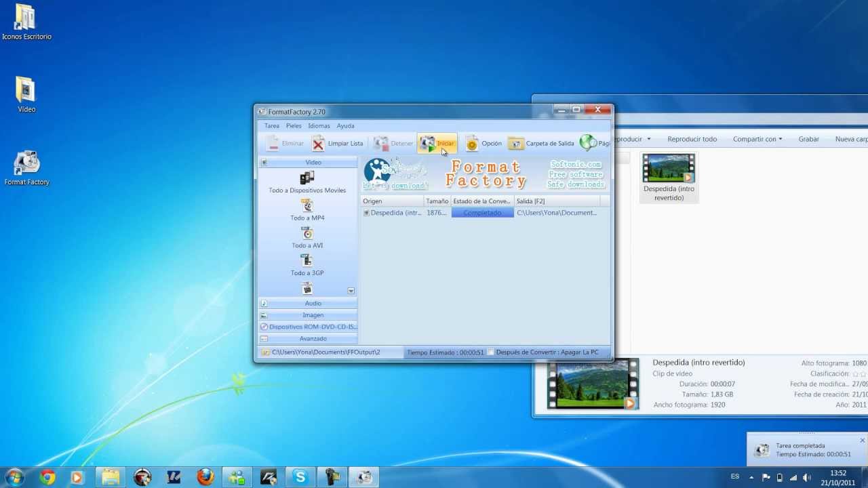Sort by the Origen column header
Viewport: 868px width, 488px height.
[x=392, y=201]
